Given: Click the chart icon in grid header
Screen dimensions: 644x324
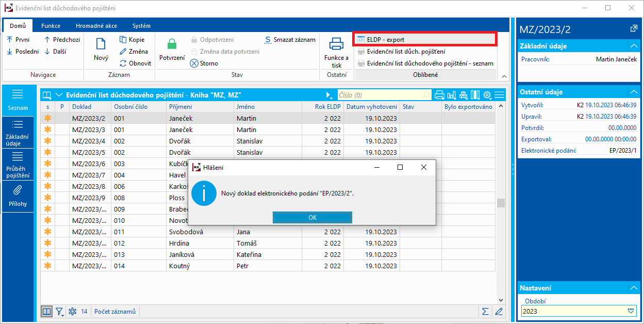Looking at the screenshot, I should coord(452,95).
